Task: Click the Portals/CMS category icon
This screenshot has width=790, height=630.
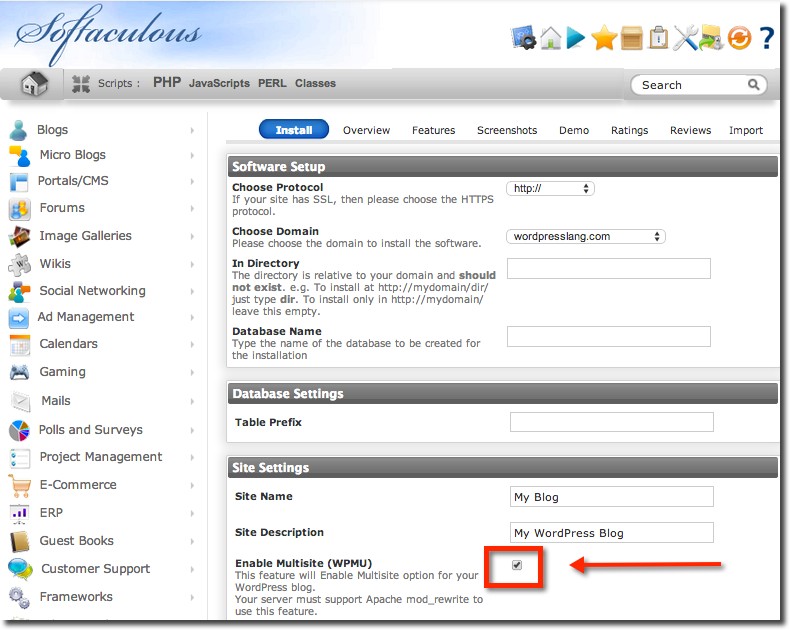Action: pos(19,182)
